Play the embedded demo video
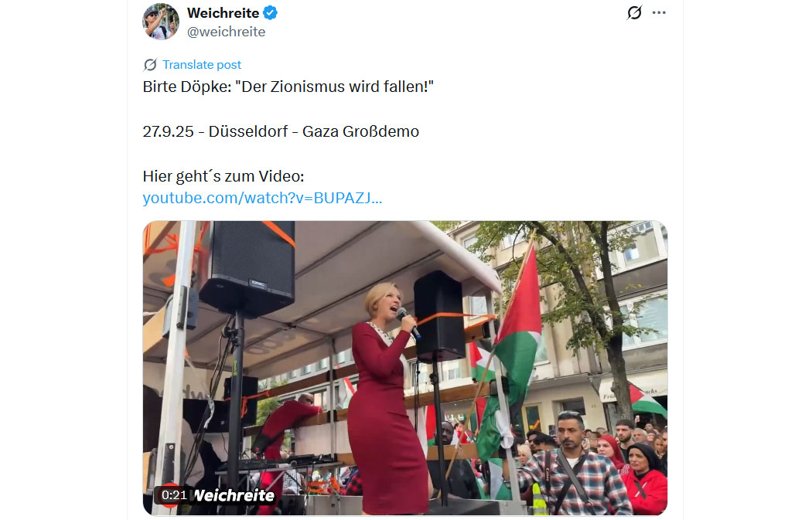 [405, 368]
